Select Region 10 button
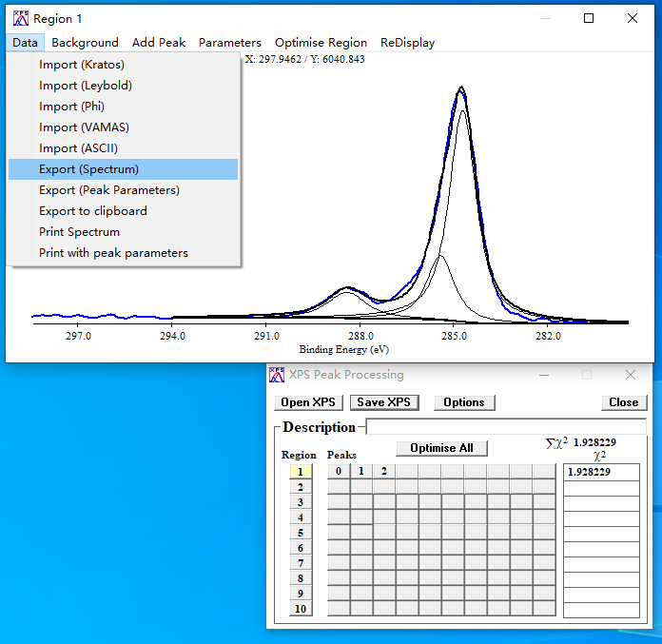The height and width of the screenshot is (644, 662). 301,609
